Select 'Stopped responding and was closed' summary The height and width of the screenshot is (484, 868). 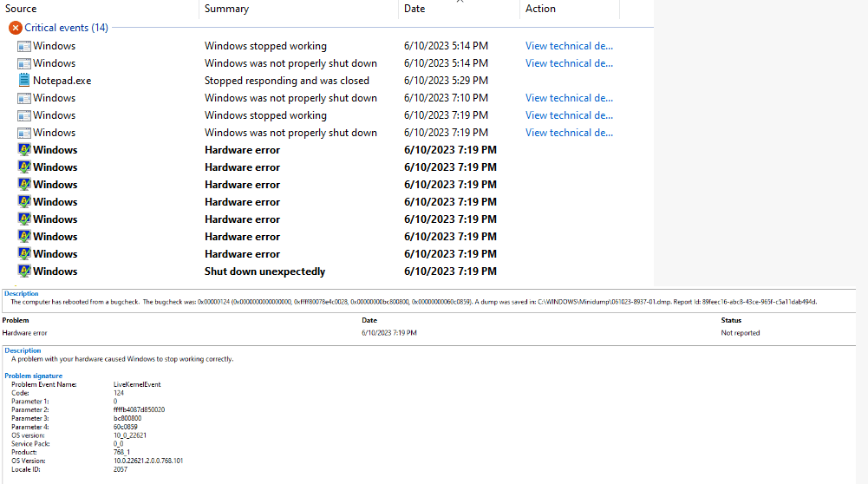click(287, 81)
